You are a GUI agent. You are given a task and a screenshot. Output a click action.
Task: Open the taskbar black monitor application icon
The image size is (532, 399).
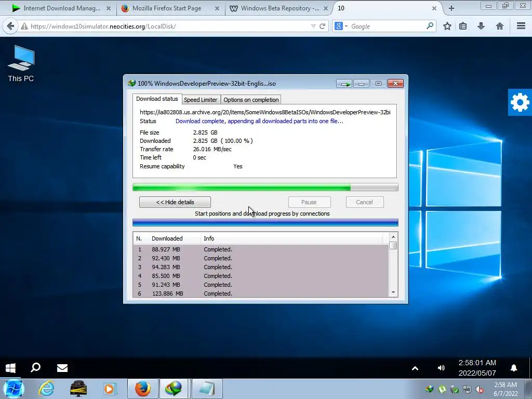point(78,389)
